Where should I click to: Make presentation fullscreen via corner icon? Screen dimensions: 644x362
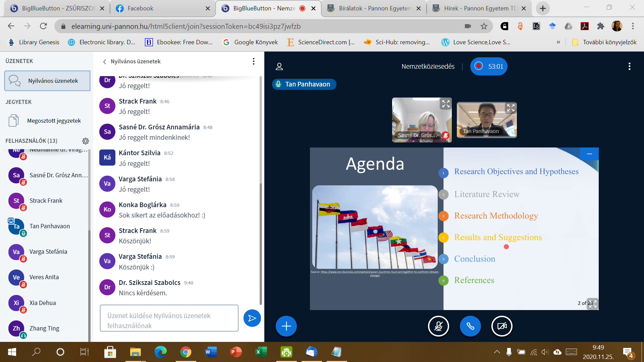tap(593, 304)
